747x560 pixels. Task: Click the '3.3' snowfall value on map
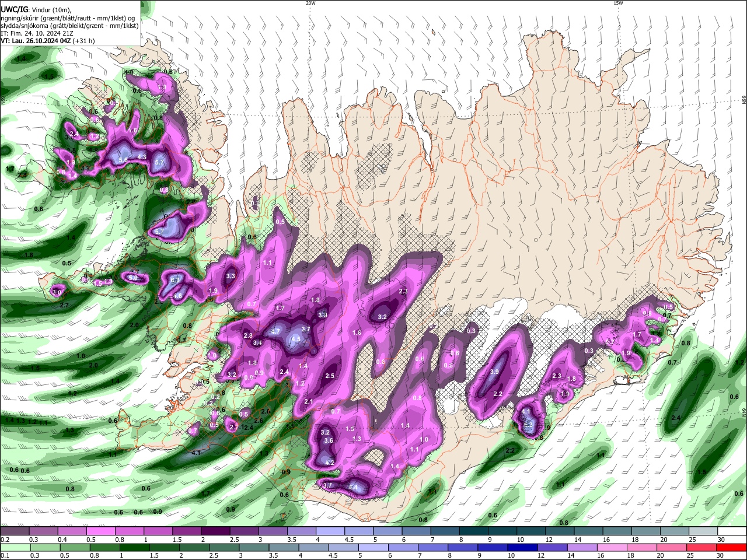point(231,276)
